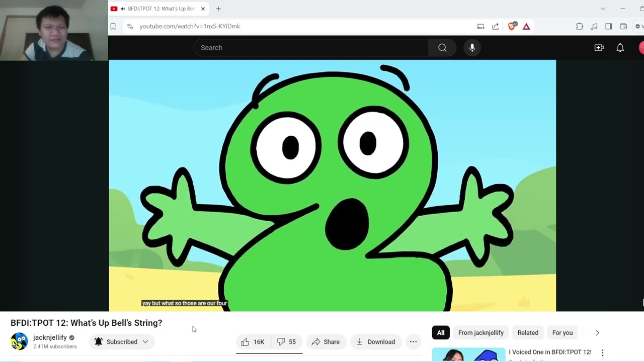Submit search with magnifier button

point(442,48)
